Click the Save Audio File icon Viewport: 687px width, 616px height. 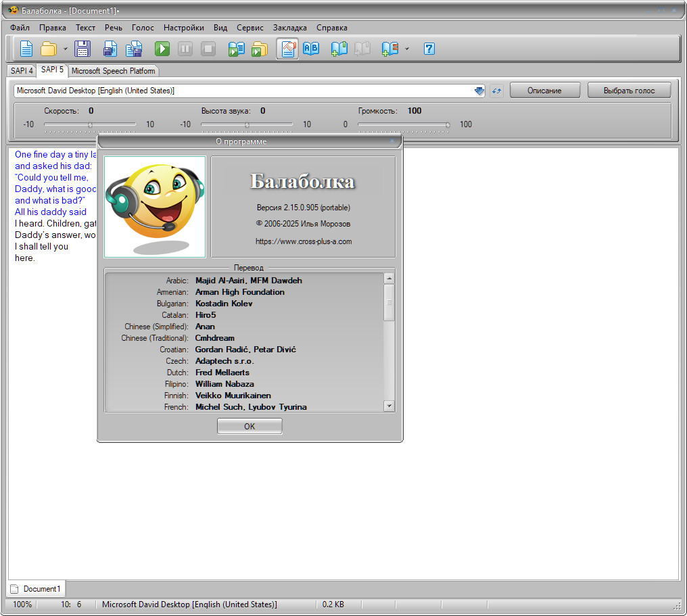click(110, 49)
